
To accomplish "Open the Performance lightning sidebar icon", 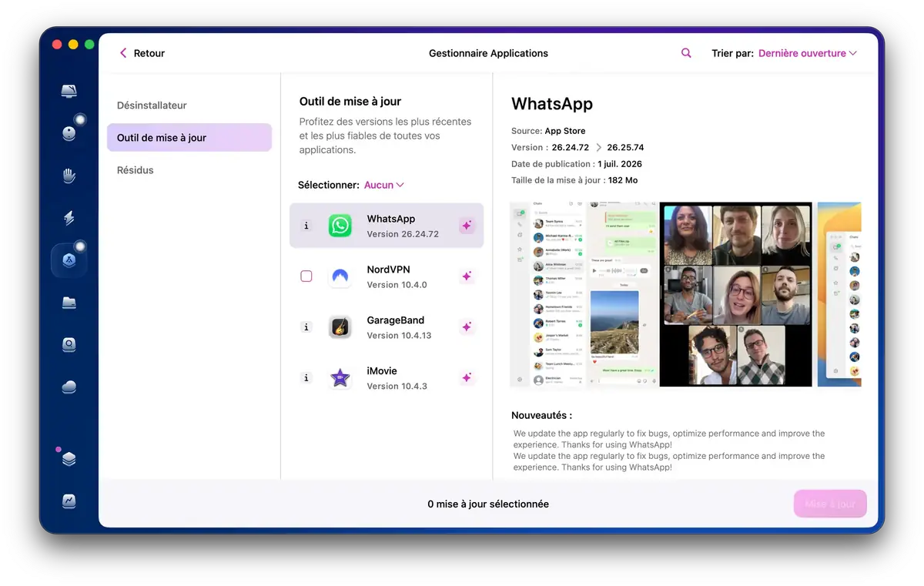I will point(69,218).
